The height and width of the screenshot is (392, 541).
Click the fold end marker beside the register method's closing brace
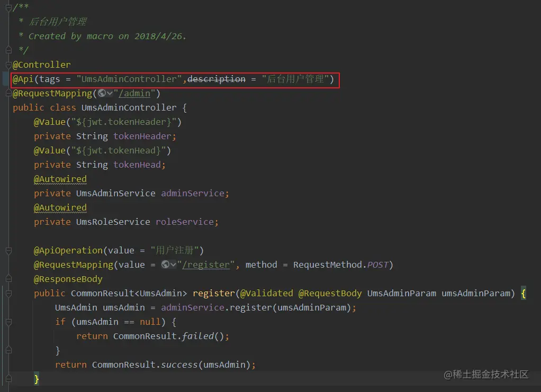coord(8,379)
